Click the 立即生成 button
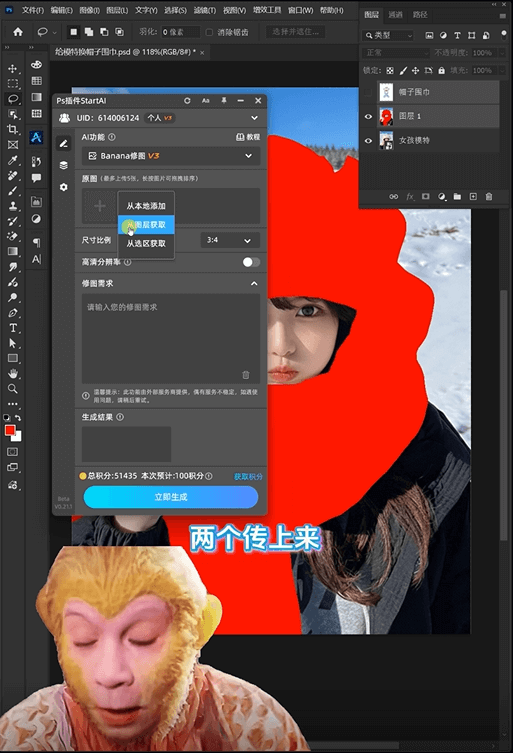This screenshot has width=513, height=753. 171,497
